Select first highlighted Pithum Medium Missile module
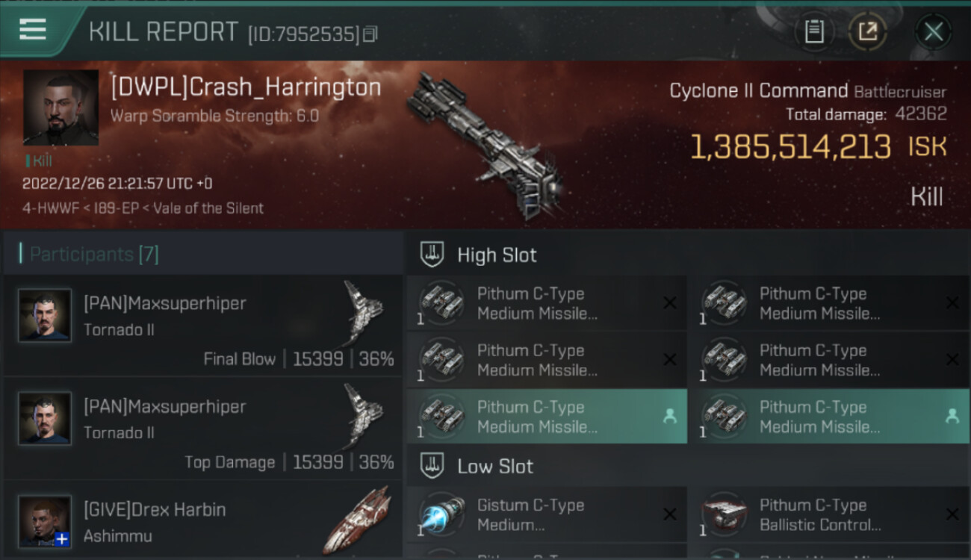This screenshot has width=971, height=560. tap(547, 417)
